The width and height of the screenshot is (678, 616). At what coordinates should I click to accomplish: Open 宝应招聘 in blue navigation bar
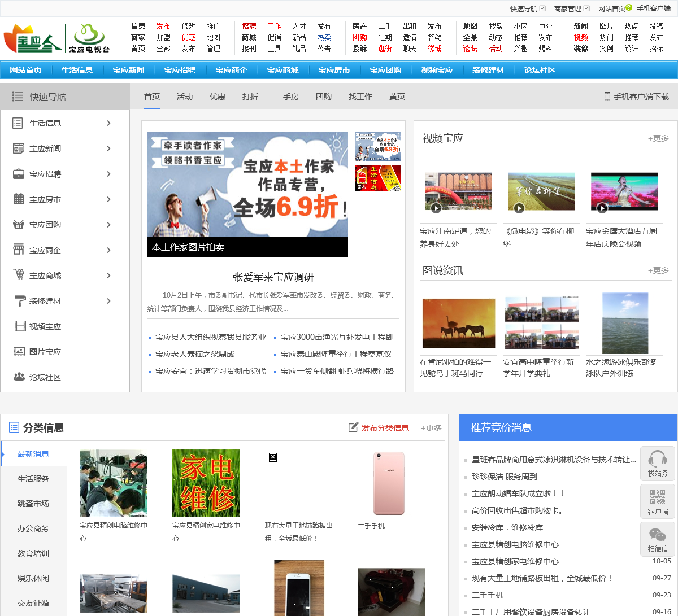(x=180, y=70)
